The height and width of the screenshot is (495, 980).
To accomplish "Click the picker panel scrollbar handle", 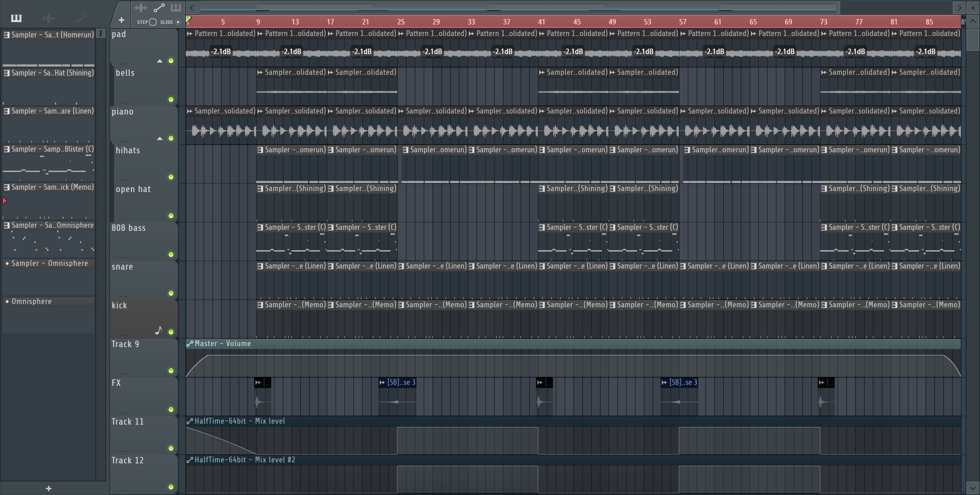I will click(101, 33).
